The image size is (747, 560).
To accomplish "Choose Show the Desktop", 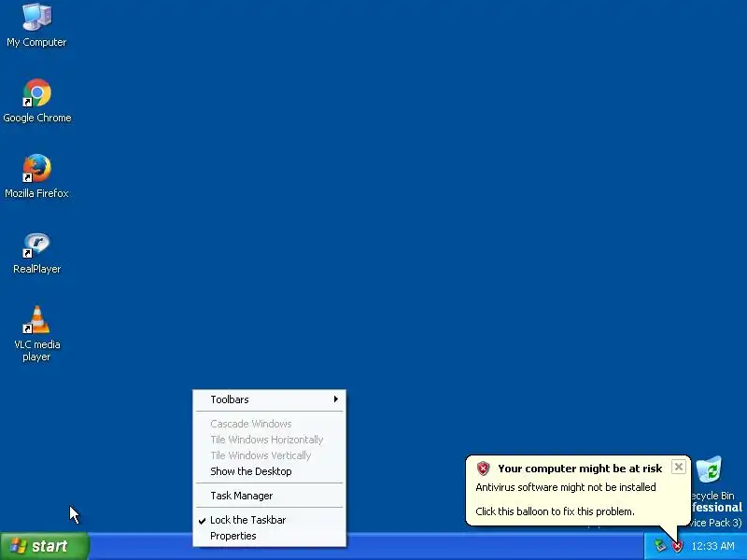I will pos(269,471).
